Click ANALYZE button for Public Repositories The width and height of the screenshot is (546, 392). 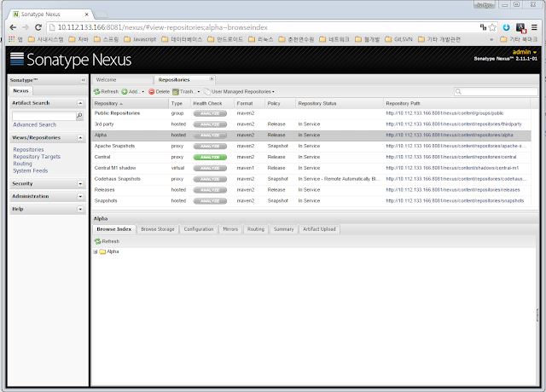(x=210, y=113)
